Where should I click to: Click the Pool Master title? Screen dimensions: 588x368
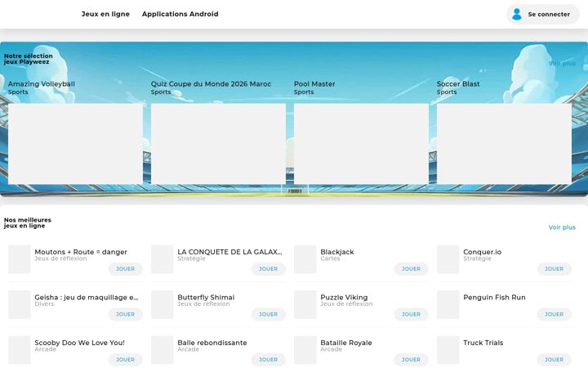click(x=314, y=84)
